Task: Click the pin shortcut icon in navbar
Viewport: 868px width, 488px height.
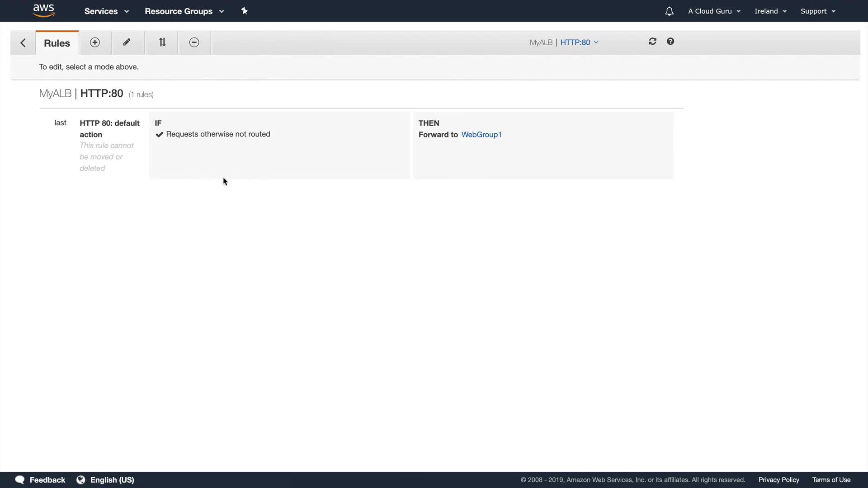Action: [x=245, y=11]
